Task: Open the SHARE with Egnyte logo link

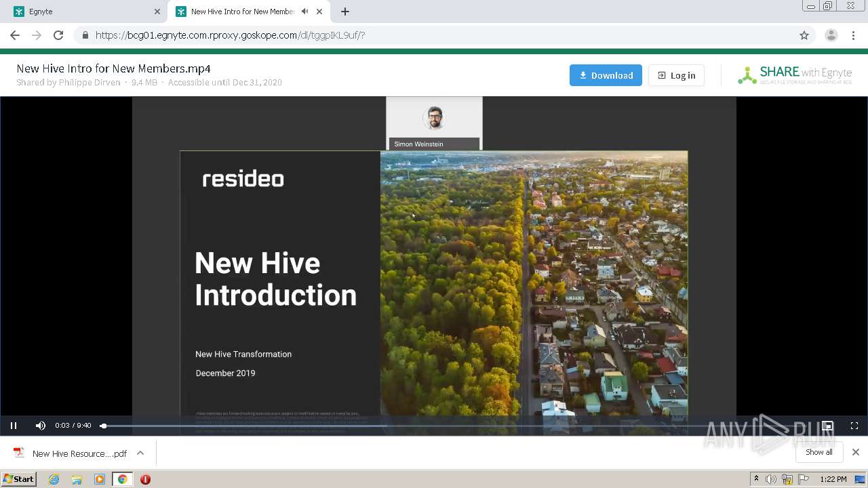Action: (795, 75)
